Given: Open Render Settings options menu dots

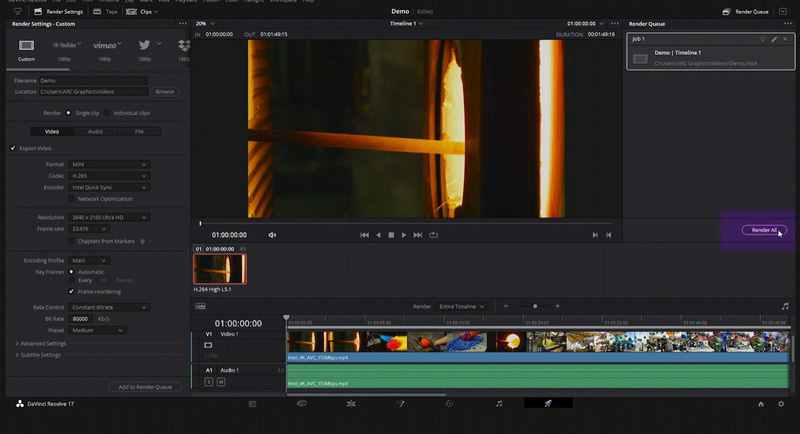Looking at the screenshot, I should coord(183,23).
